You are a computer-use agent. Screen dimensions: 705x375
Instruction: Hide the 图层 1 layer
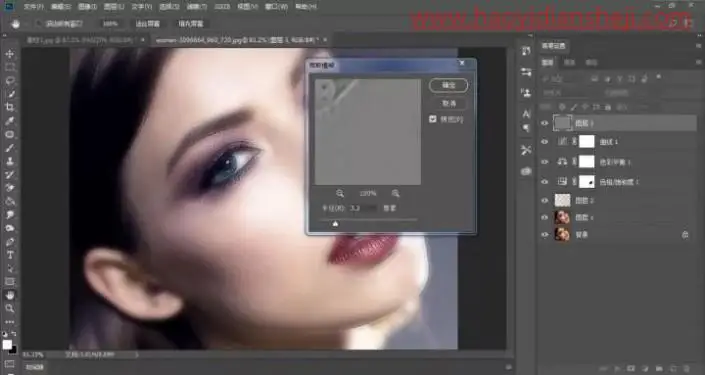(x=544, y=217)
